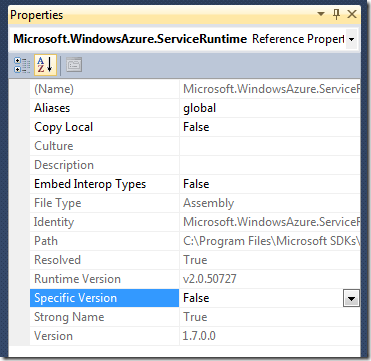Toggle the auto-hide pin of Properties panel

[x=337, y=14]
